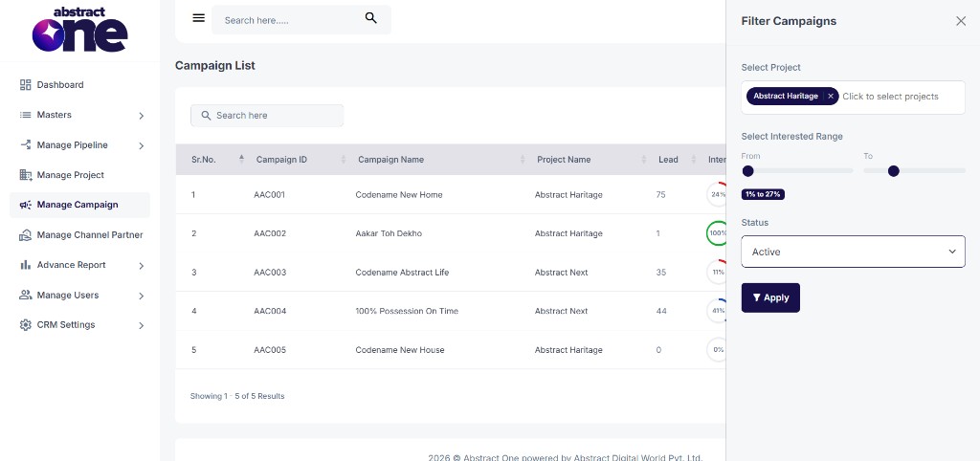
Task: Click Showing 1 - 5 of 5 Results text
Action: pyautogui.click(x=237, y=396)
